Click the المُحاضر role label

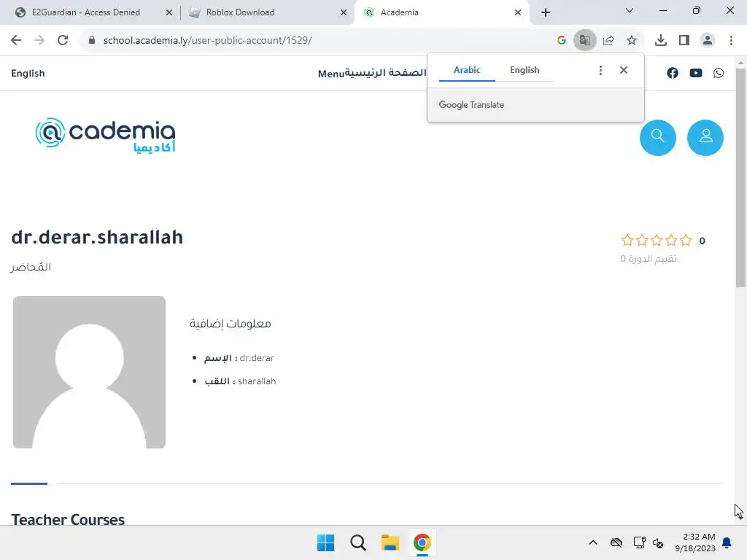[31, 267]
